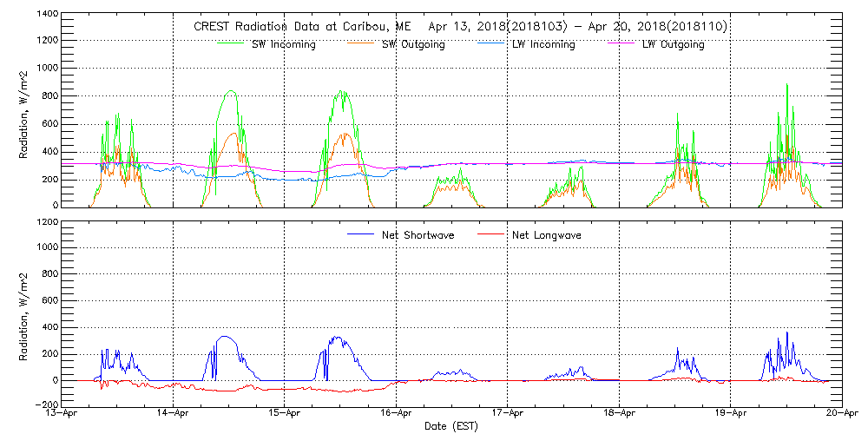Pick the '16-Apr' date on the x-axis
This screenshot has height=434, width=868.
(x=397, y=415)
